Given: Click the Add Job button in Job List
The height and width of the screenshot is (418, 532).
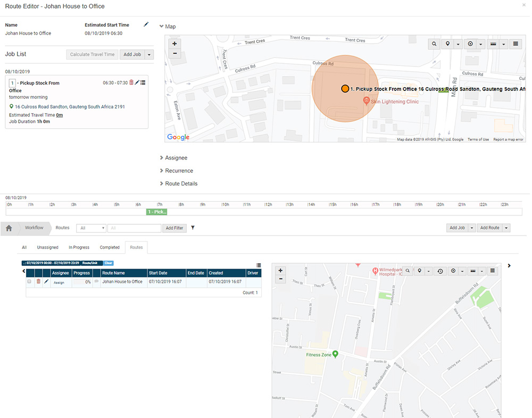Looking at the screenshot, I should (x=132, y=54).
